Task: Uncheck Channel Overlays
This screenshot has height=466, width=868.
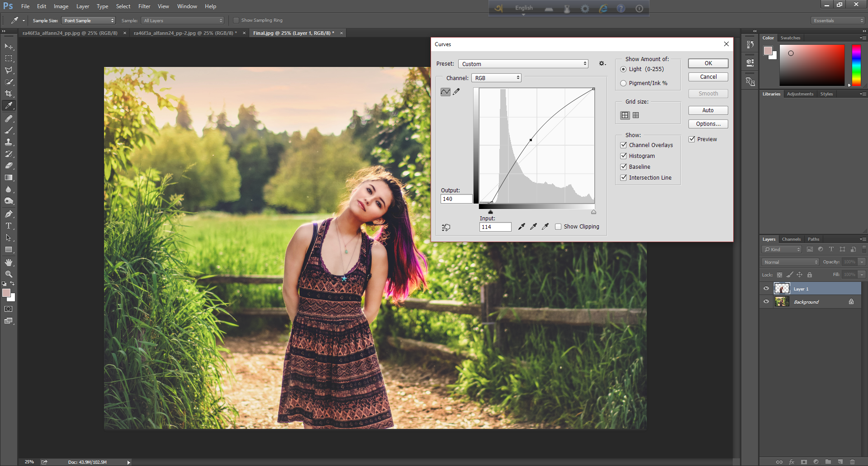Action: (x=623, y=145)
